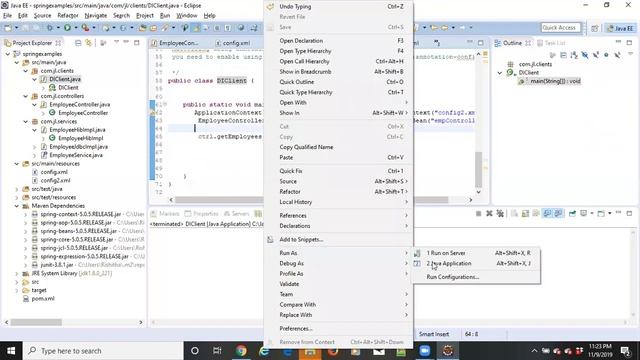The width and height of the screenshot is (640, 360).
Task: Open Run toolbar dropdown arrow
Action: pyautogui.click(x=76, y=28)
